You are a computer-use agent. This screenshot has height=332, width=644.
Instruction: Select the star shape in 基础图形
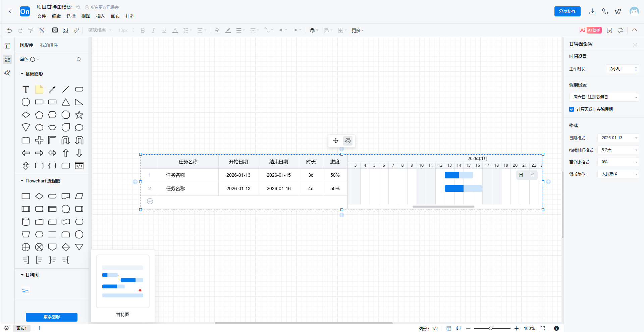click(79, 115)
